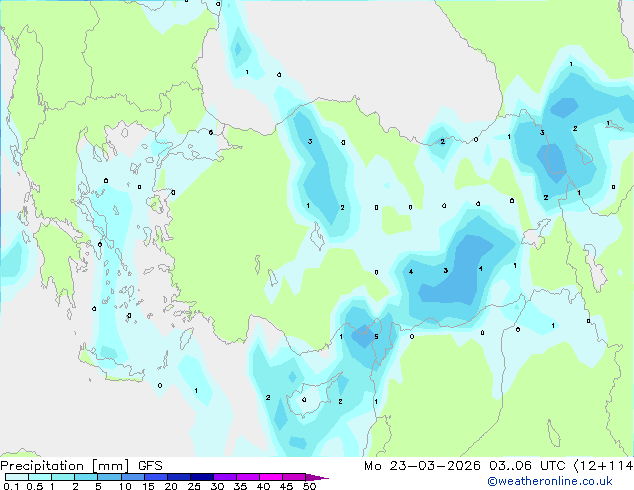
Task: Click the 5–10 mm legend color box
Action: 109,477
